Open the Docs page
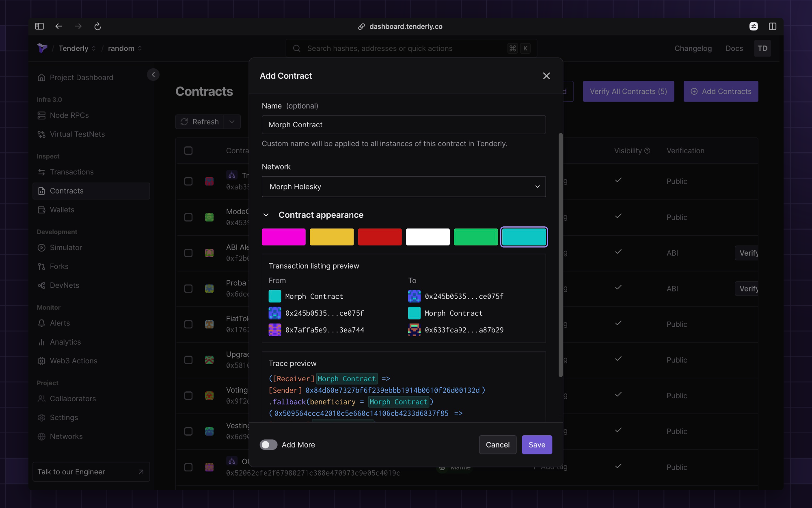 [x=734, y=48]
